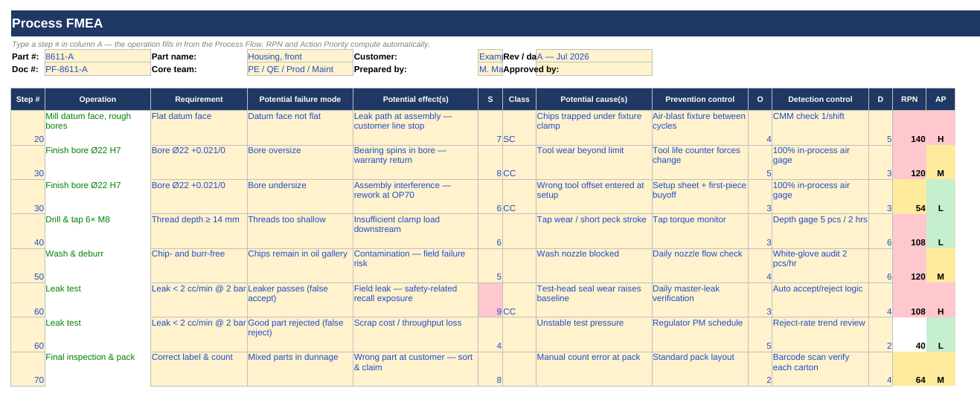
Task: Click the 'Standard pack layout' prevention cell
Action: point(699,369)
